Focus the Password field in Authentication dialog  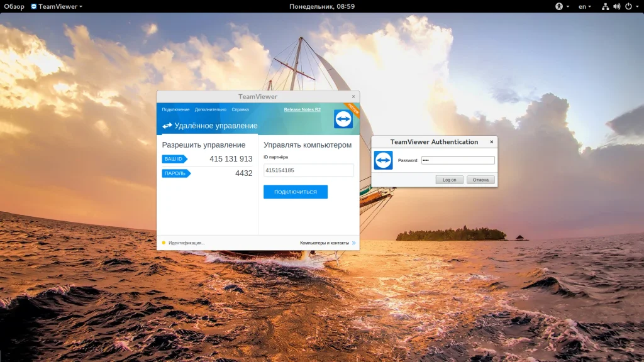click(x=458, y=160)
